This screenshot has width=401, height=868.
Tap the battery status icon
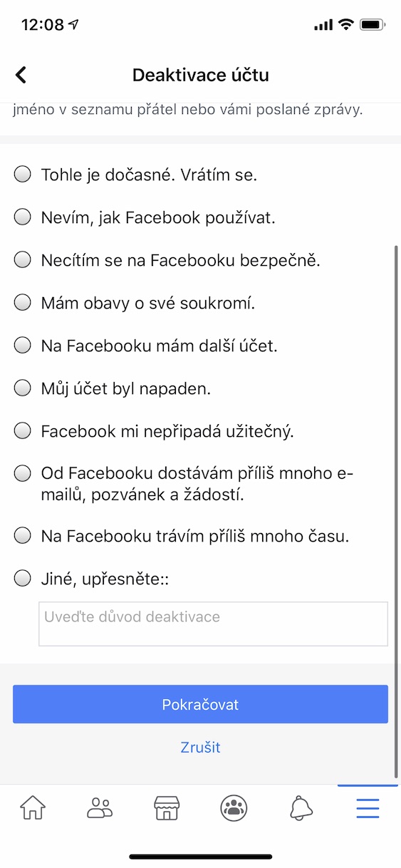click(x=373, y=25)
